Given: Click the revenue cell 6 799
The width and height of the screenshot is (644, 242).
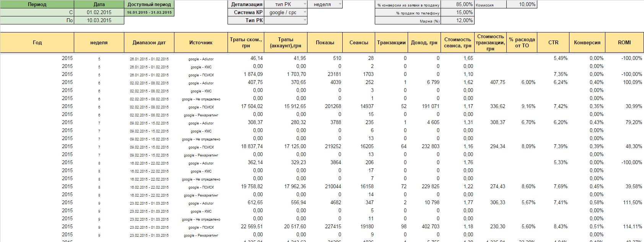Looking at the screenshot, I should 433,82.
